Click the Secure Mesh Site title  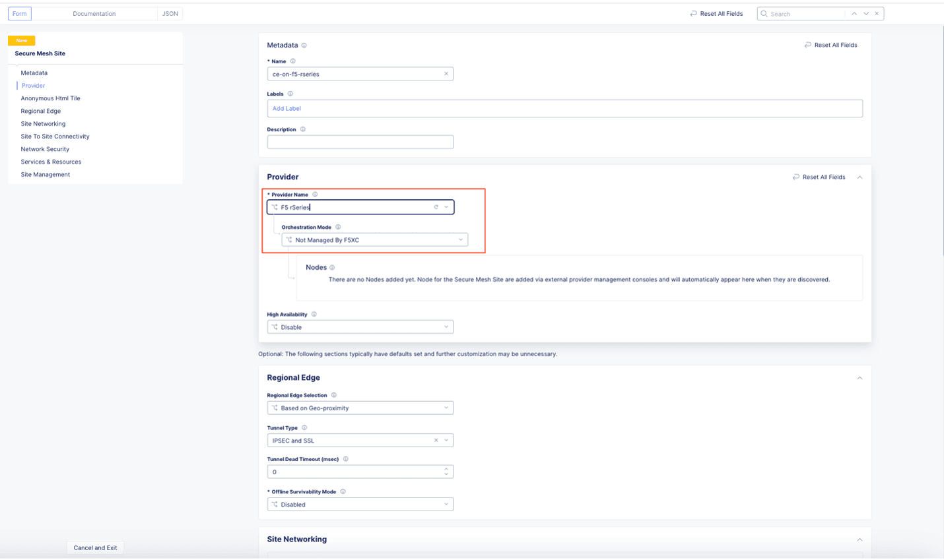click(x=40, y=53)
